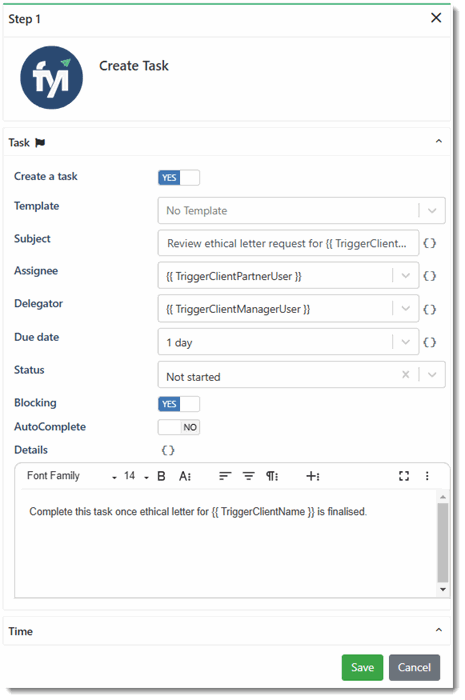Insert merge field braces for Subject
This screenshot has width=465, height=700.
(x=429, y=243)
